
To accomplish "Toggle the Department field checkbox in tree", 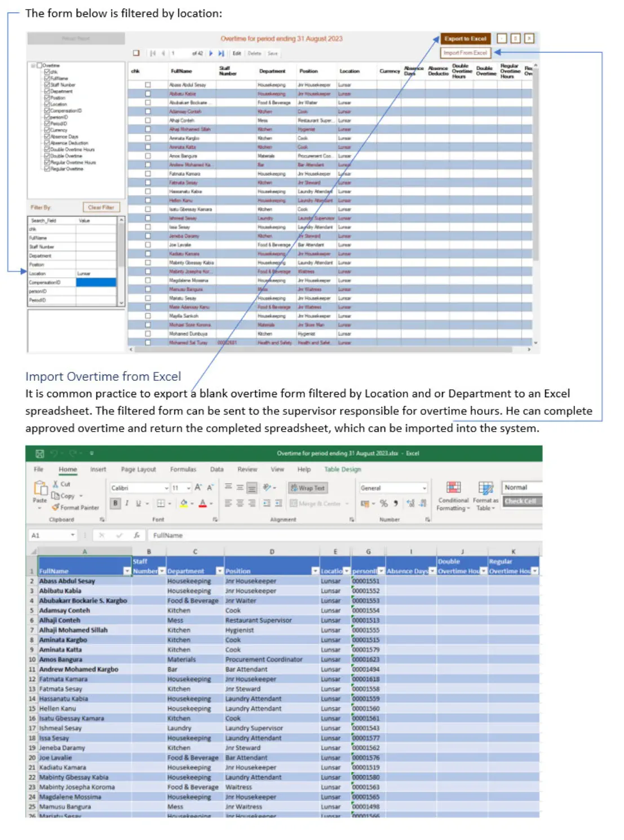I will (x=47, y=91).
